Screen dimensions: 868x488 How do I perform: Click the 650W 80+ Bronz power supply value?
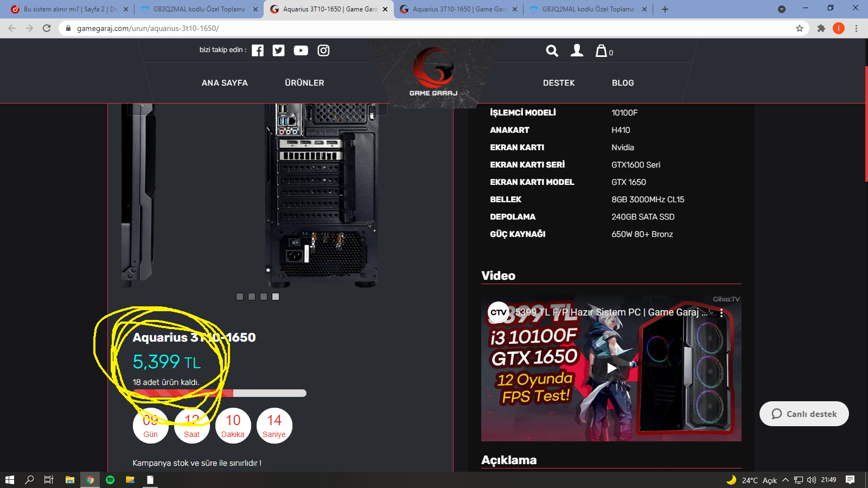click(x=642, y=234)
